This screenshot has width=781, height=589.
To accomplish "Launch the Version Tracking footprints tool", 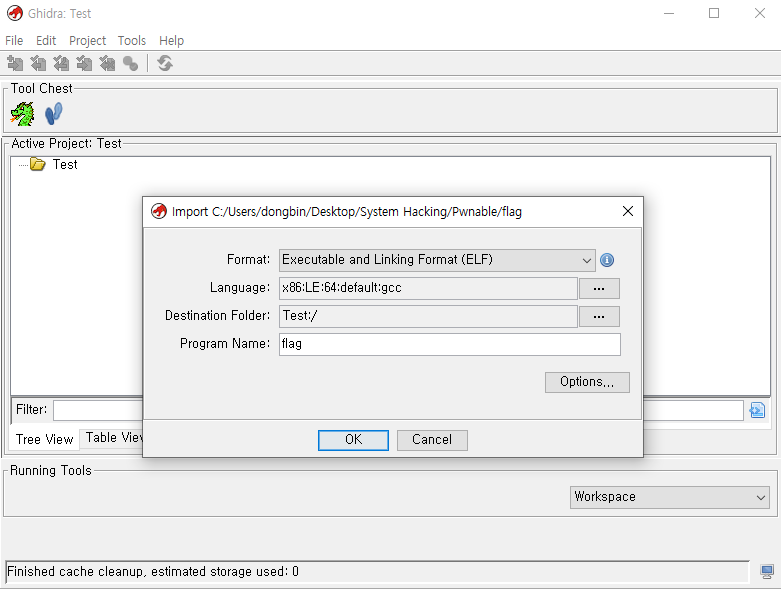I will 53,114.
